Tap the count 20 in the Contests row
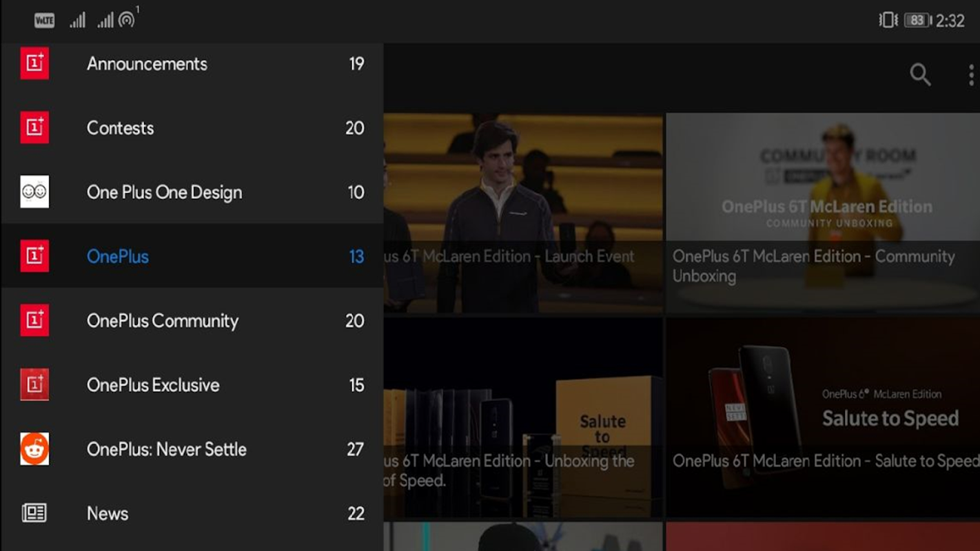Viewport: 980px width, 551px height. (355, 128)
